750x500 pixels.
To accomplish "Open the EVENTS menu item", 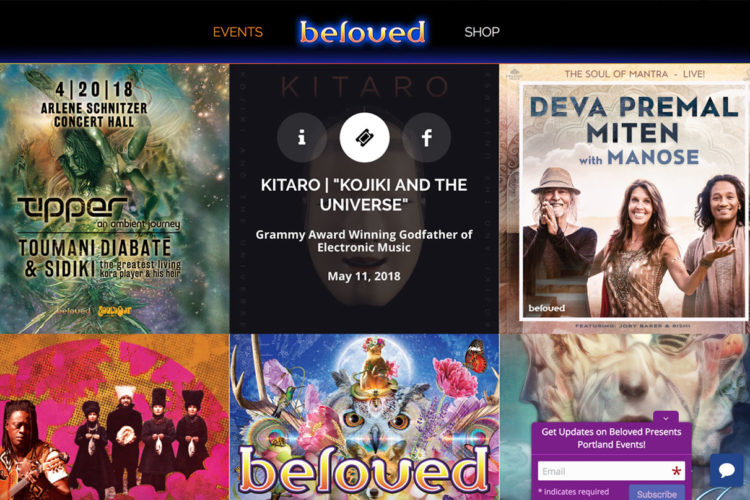I will pos(238,32).
